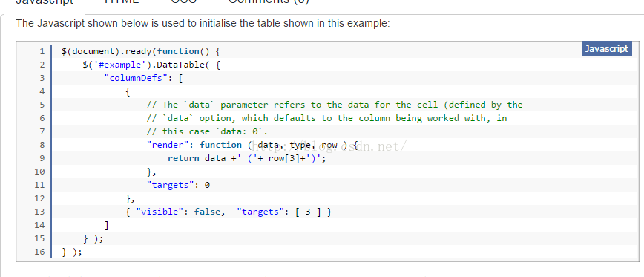Click the "visible": false code line
This screenshot has width=644, height=277.
point(229,212)
